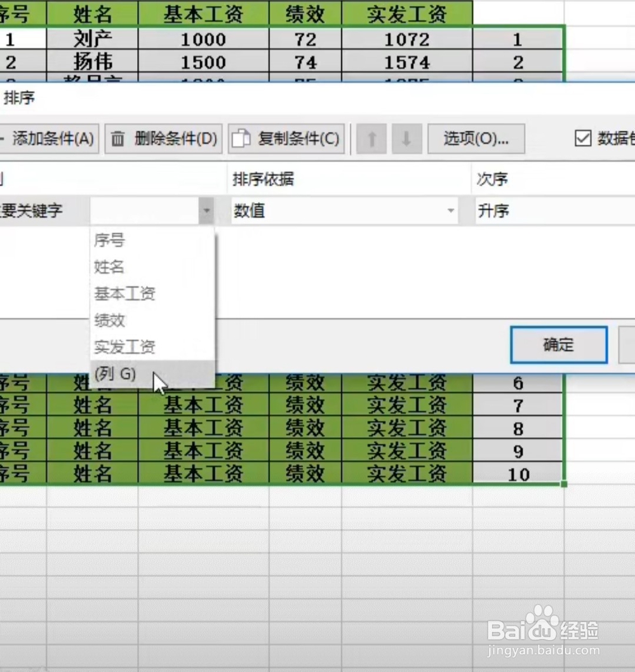Open the 排序依据 数值 dropdown
The width and height of the screenshot is (635, 672).
(x=451, y=210)
